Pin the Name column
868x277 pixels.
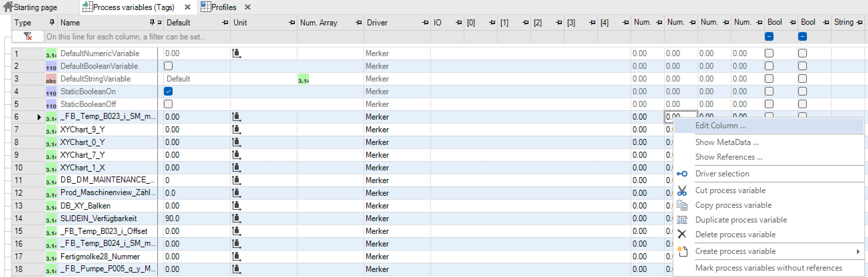152,22
